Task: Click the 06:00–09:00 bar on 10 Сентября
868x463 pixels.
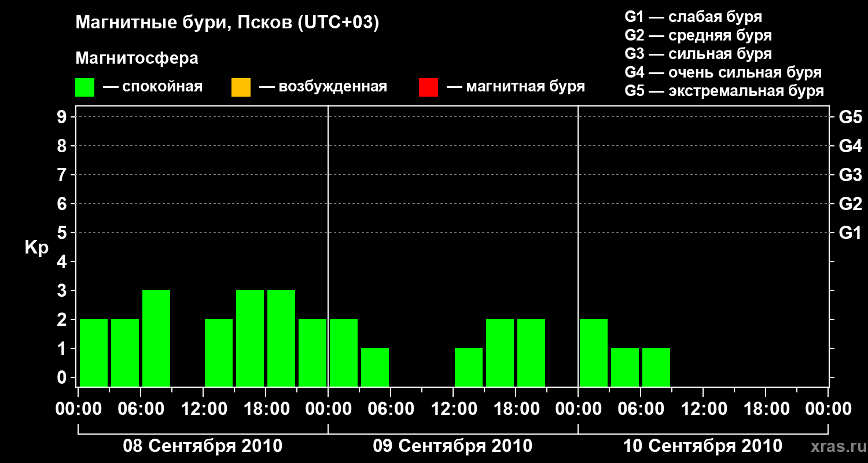Action: pyautogui.click(x=656, y=367)
